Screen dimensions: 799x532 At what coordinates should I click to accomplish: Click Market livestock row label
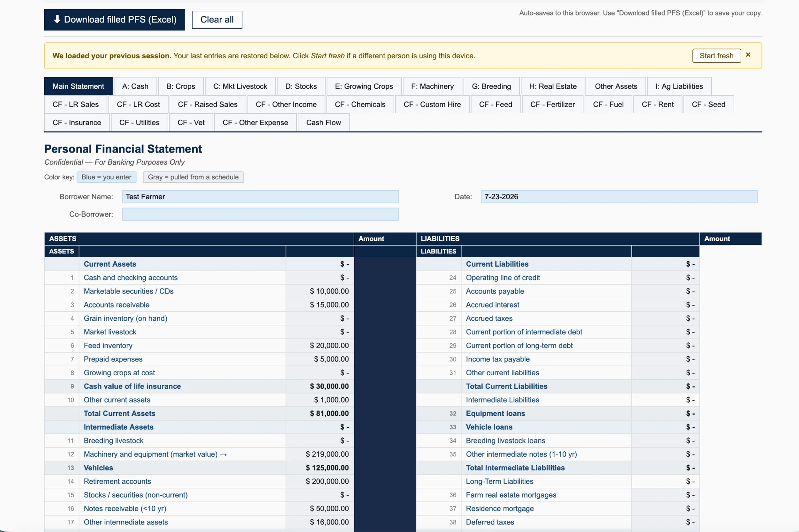click(x=110, y=332)
